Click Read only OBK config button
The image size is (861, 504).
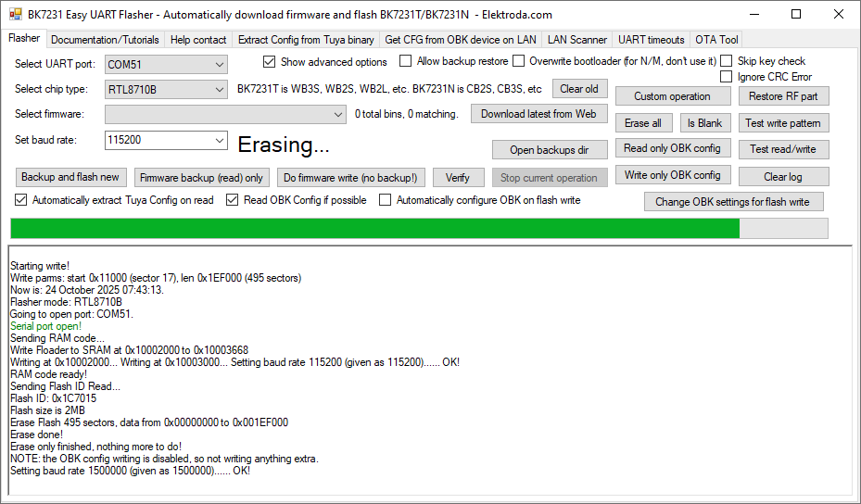point(672,148)
